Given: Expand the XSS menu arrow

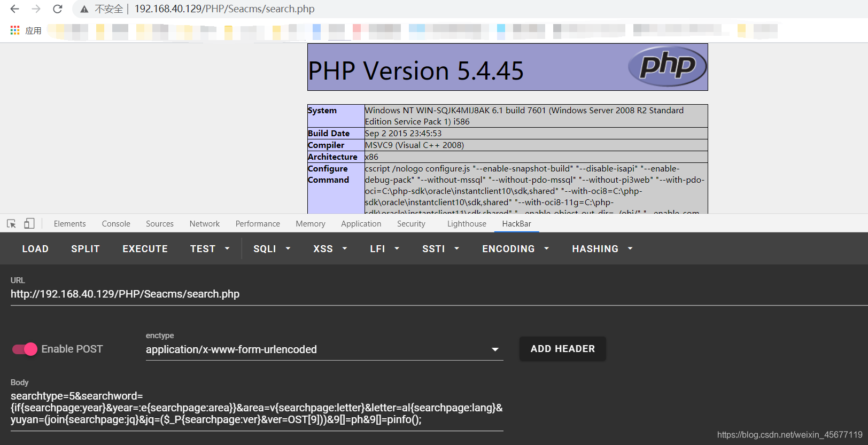Looking at the screenshot, I should [x=345, y=248].
